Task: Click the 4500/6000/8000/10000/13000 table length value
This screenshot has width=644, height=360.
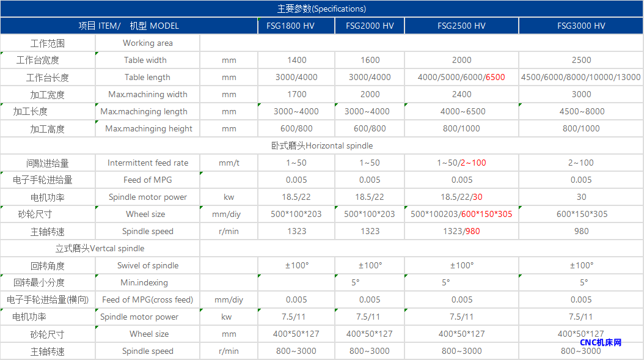Action: pyautogui.click(x=581, y=77)
